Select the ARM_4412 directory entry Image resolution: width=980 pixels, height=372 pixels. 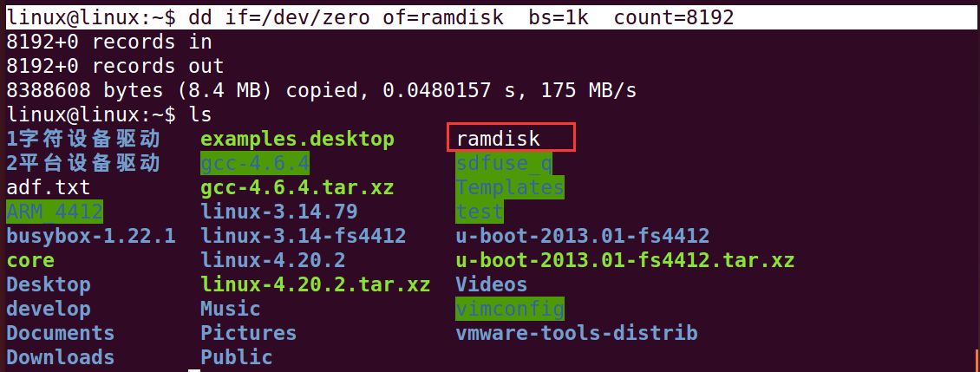coord(55,212)
